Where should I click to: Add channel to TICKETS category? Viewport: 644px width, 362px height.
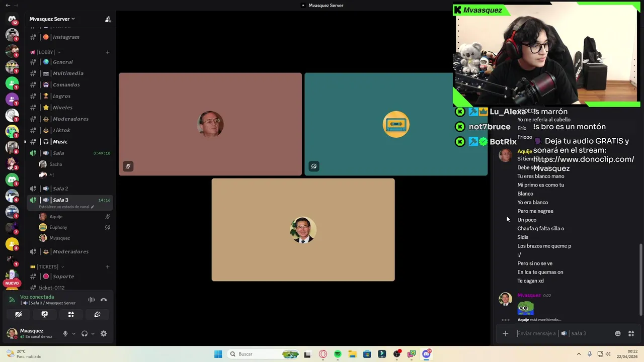[x=108, y=267]
